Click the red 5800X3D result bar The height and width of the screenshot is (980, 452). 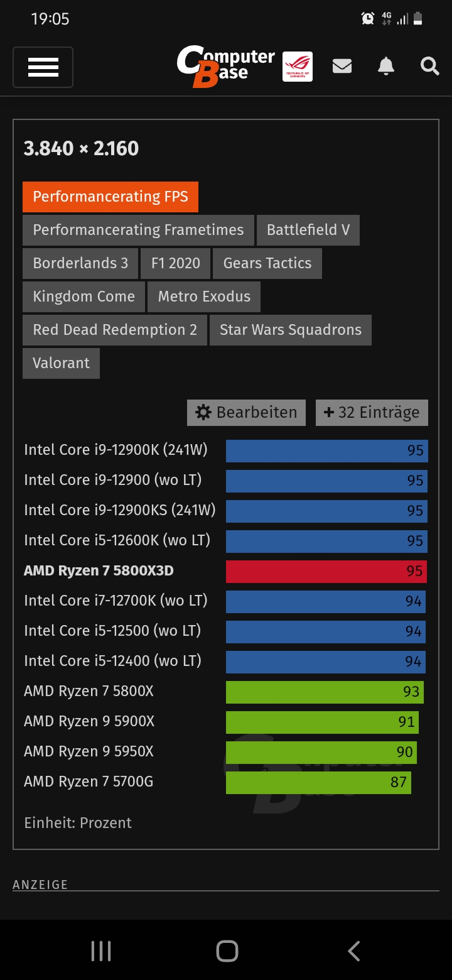(x=326, y=570)
